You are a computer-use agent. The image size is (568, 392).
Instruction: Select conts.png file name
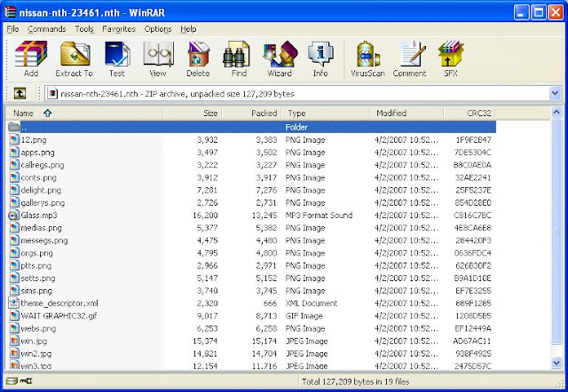click(x=39, y=177)
